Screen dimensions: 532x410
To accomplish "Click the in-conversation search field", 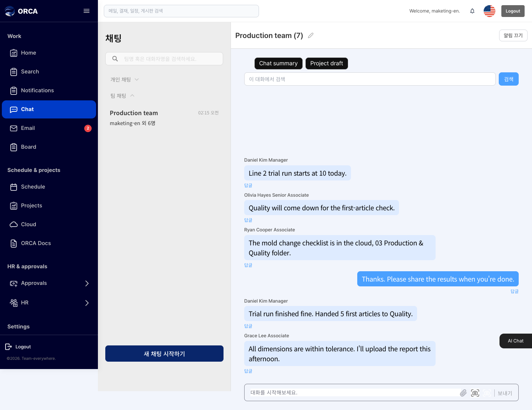I will click(370, 79).
